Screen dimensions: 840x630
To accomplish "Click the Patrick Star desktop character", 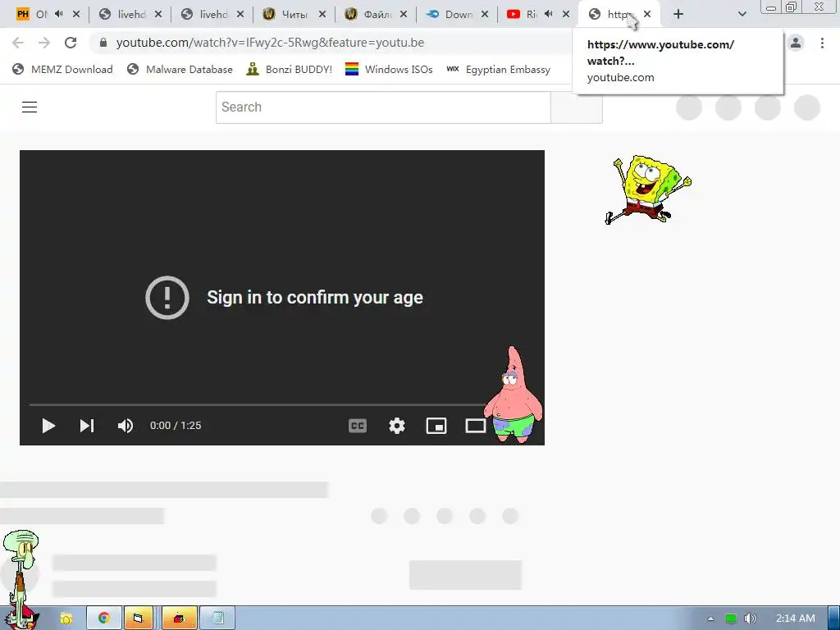I will pos(514,395).
